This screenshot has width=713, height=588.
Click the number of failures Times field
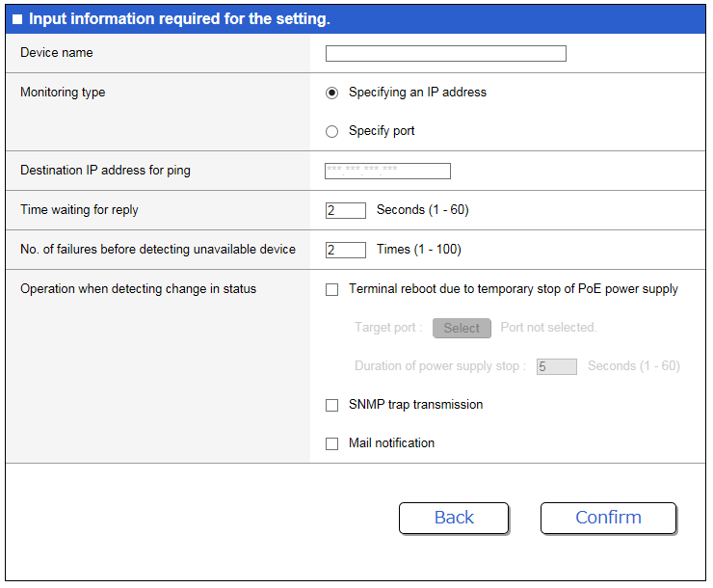[x=345, y=250]
